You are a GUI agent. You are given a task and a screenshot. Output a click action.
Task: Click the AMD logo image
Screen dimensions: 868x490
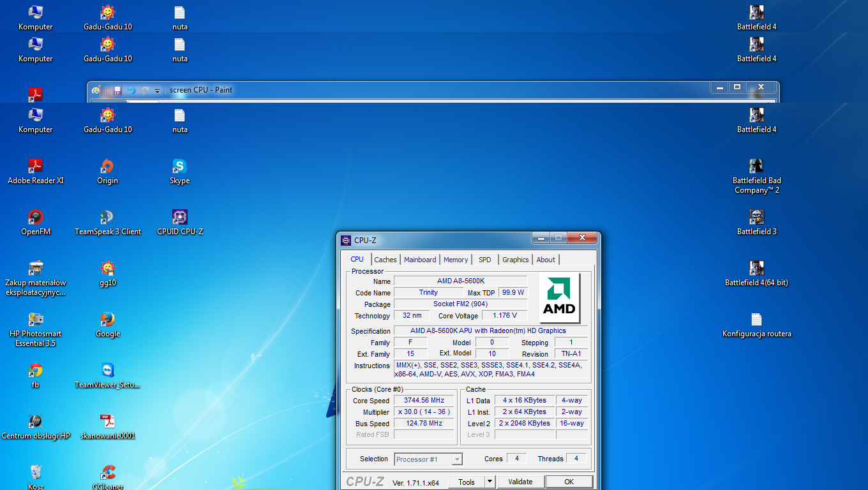559,298
